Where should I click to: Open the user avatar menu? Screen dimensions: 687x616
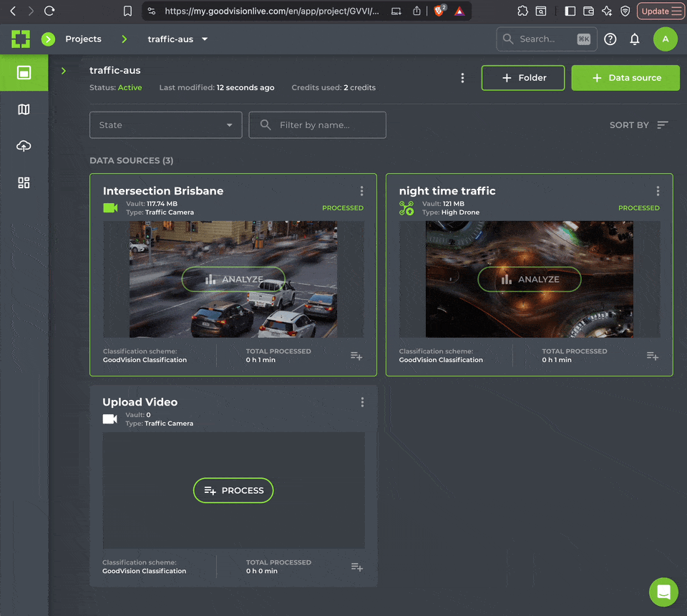click(665, 39)
